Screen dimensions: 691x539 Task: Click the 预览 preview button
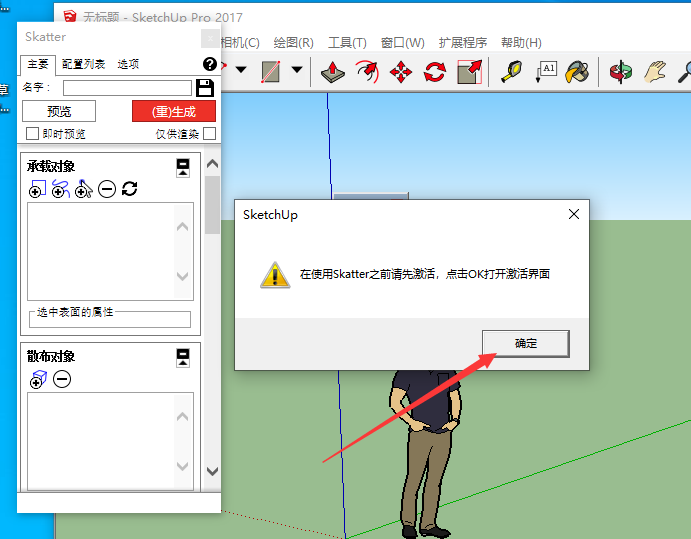[59, 111]
